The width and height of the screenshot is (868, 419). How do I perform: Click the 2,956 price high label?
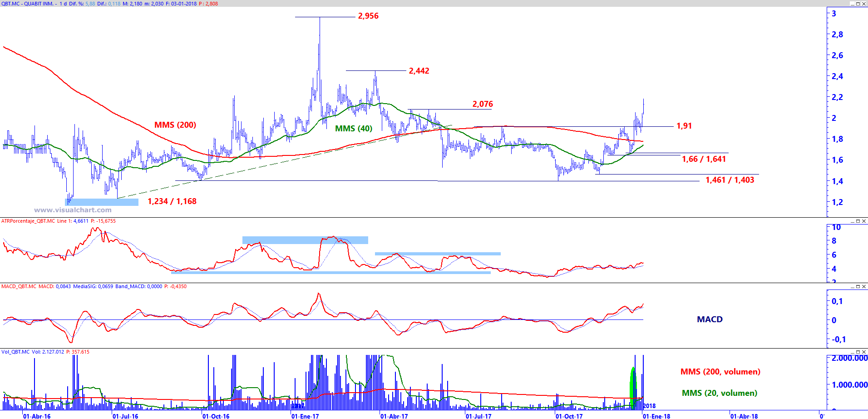[368, 16]
